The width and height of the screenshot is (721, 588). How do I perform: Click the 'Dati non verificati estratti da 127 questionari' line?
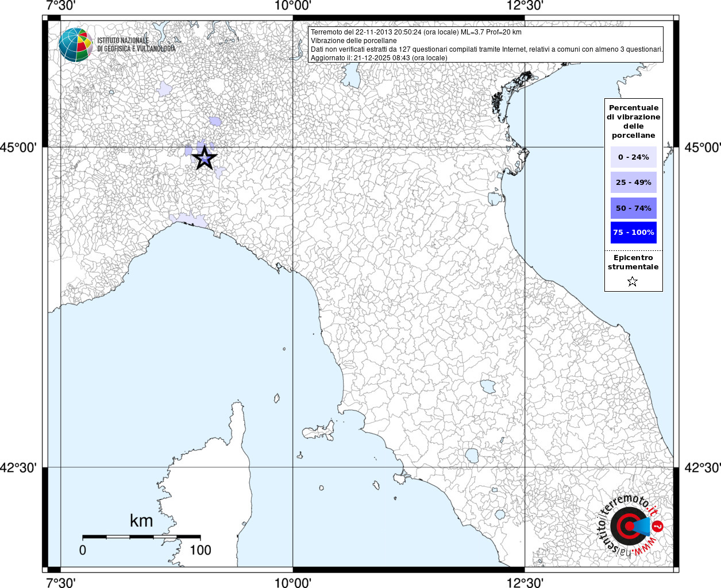(x=487, y=49)
